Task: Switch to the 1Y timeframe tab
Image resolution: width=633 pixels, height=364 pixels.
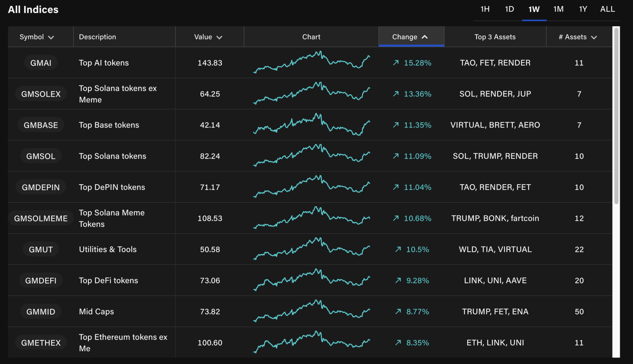Action: [583, 9]
